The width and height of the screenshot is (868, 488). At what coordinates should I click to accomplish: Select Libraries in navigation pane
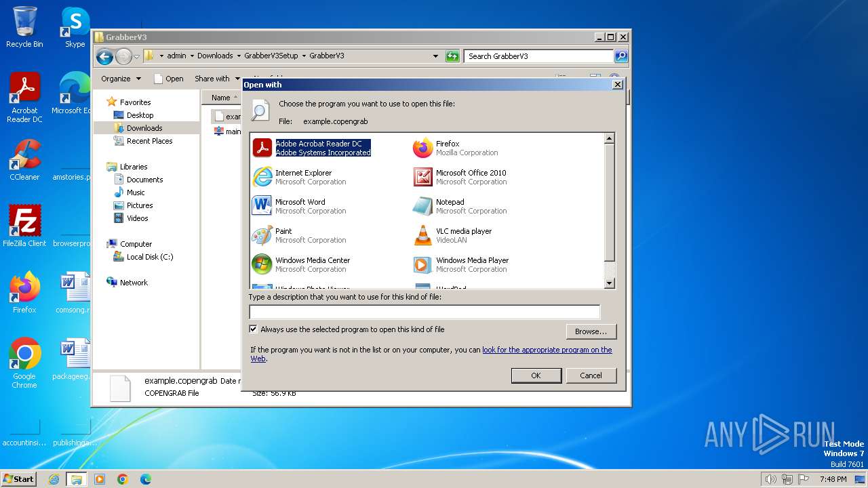coord(134,167)
